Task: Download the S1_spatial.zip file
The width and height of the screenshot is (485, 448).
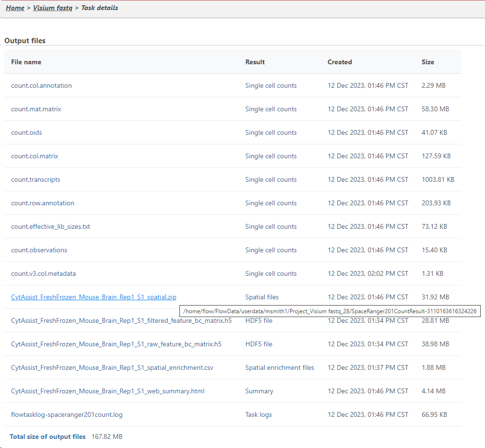Action: coord(94,297)
